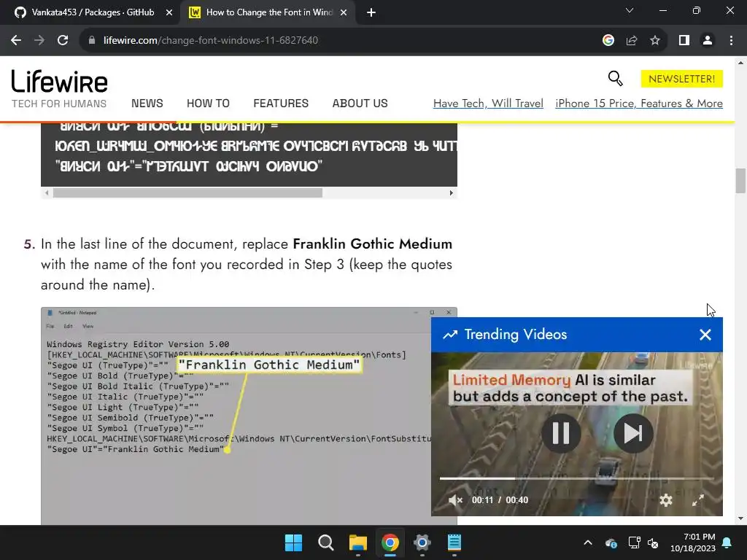Open the Notepad screenshot image

pyautogui.click(x=236, y=416)
